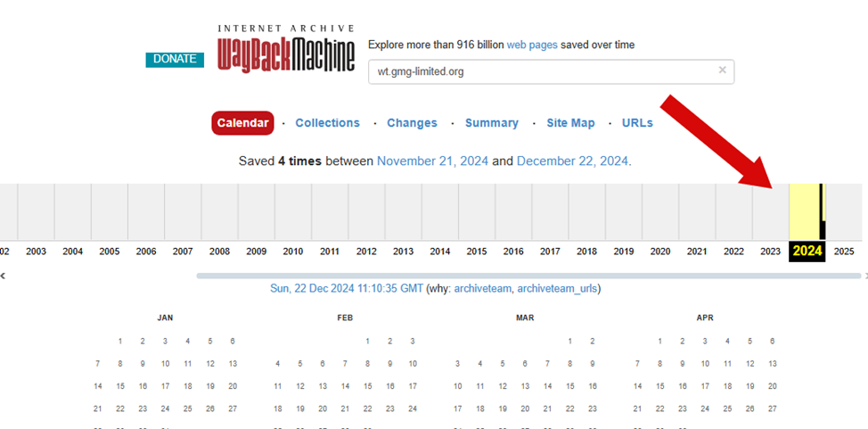Click day 17 in the JAN calendar
Image resolution: width=868 pixels, height=429 pixels.
[x=165, y=386]
